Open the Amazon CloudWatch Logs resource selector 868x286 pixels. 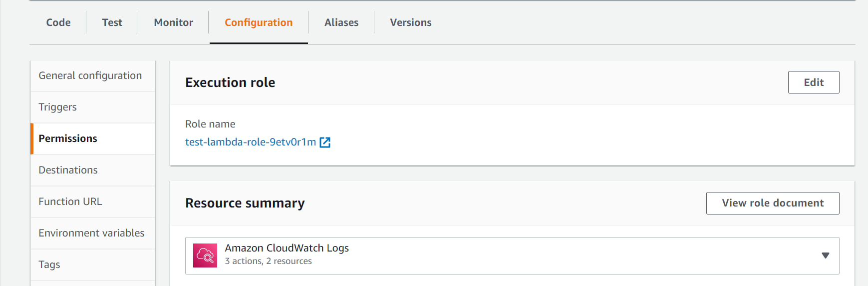[512, 255]
